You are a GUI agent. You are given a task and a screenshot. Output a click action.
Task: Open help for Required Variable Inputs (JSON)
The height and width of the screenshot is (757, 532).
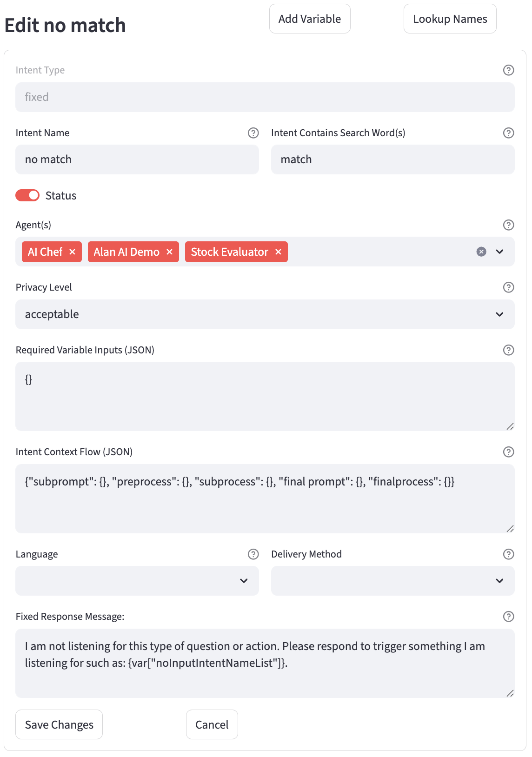(508, 350)
